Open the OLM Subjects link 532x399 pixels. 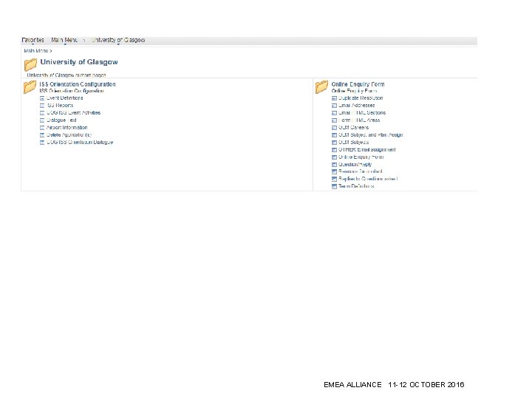[x=353, y=142]
